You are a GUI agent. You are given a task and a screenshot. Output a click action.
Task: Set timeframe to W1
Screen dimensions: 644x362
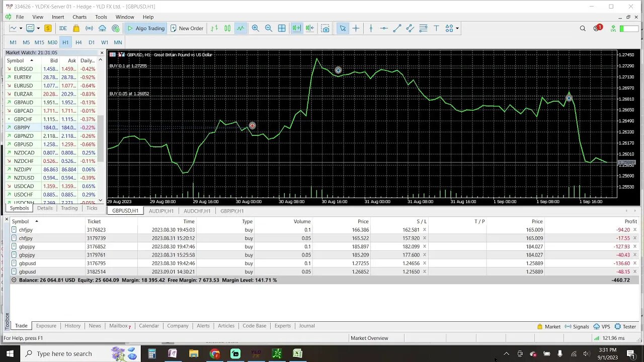coord(105,42)
